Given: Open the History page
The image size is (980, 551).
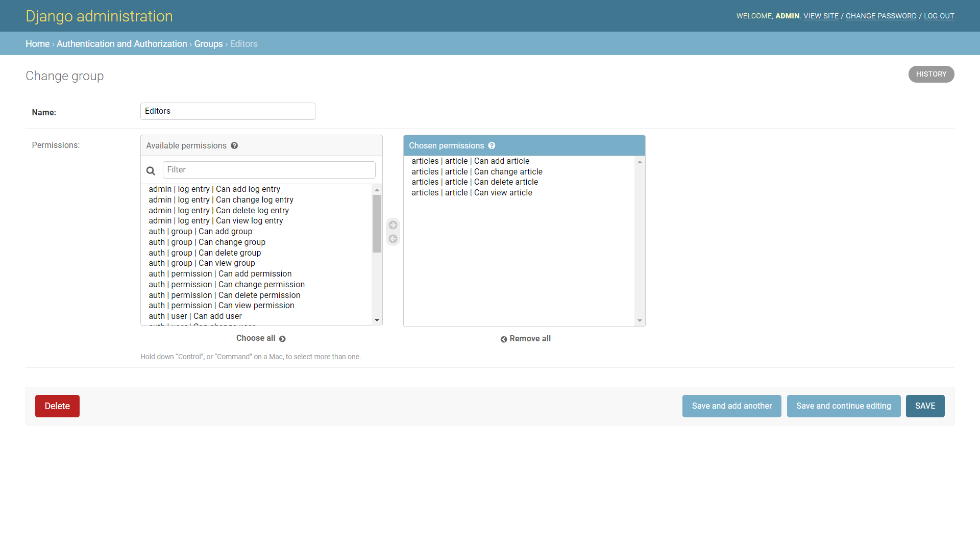Looking at the screenshot, I should click(x=931, y=74).
